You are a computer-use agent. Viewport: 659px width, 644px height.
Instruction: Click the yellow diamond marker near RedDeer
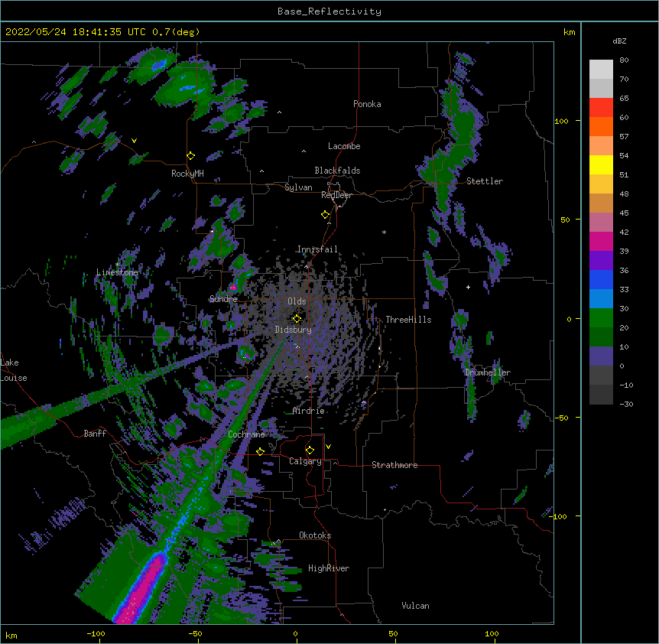[x=326, y=215]
